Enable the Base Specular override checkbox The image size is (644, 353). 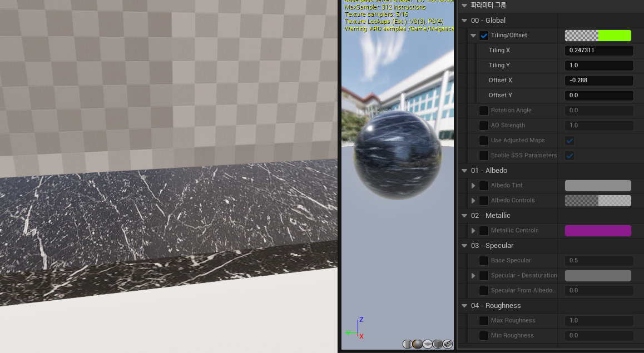[x=484, y=261]
